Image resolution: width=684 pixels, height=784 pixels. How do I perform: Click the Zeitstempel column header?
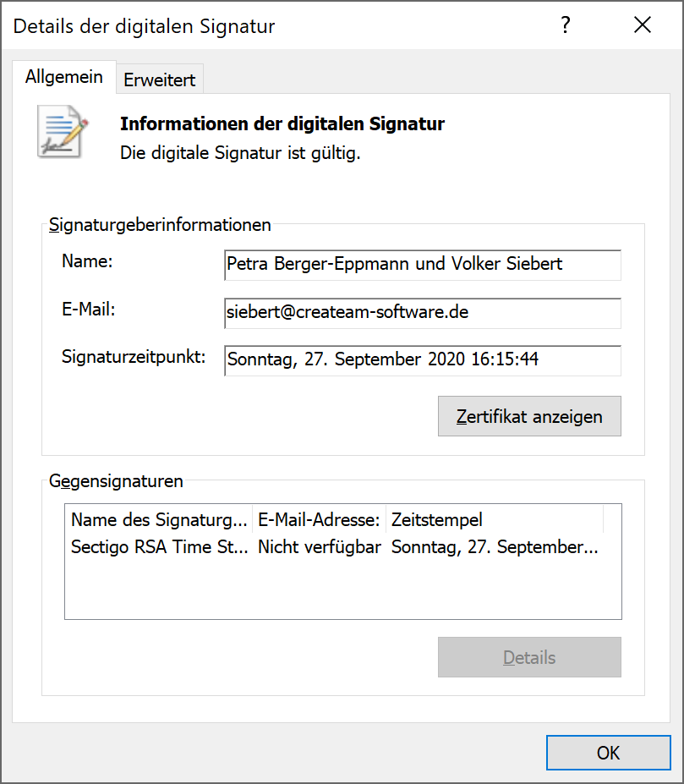(495, 519)
